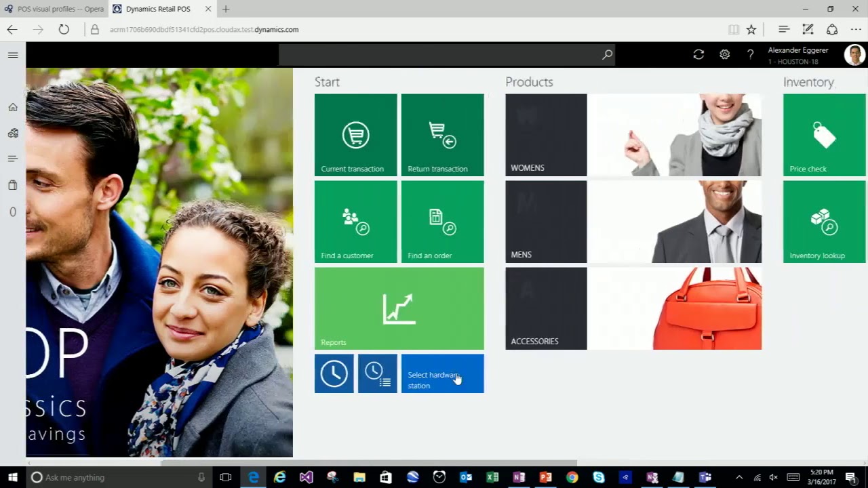868x488 pixels.
Task: Click the Inventory section header
Action: point(808,82)
